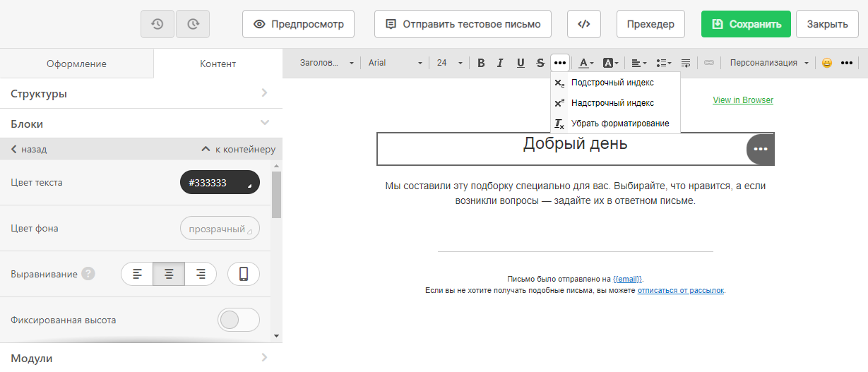Expand the Модули section

click(x=141, y=358)
